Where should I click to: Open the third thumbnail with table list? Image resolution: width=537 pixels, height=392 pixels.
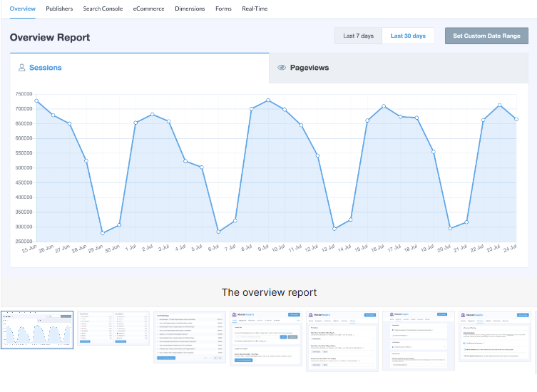pos(190,337)
